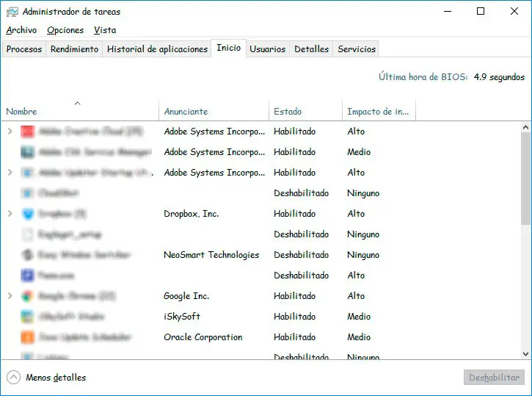The width and height of the screenshot is (532, 396).
Task: Sort by the Estado column header
Action: coord(288,112)
